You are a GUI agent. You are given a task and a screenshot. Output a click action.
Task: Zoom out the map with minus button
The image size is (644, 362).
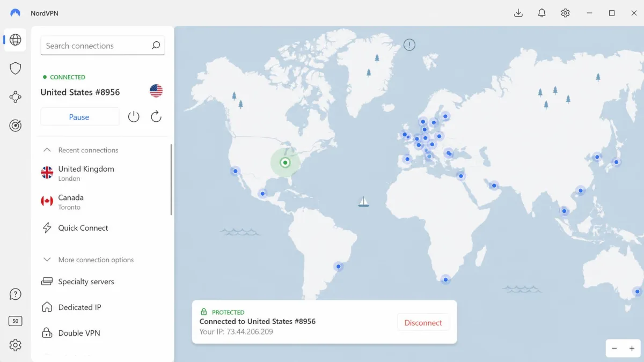pos(614,348)
